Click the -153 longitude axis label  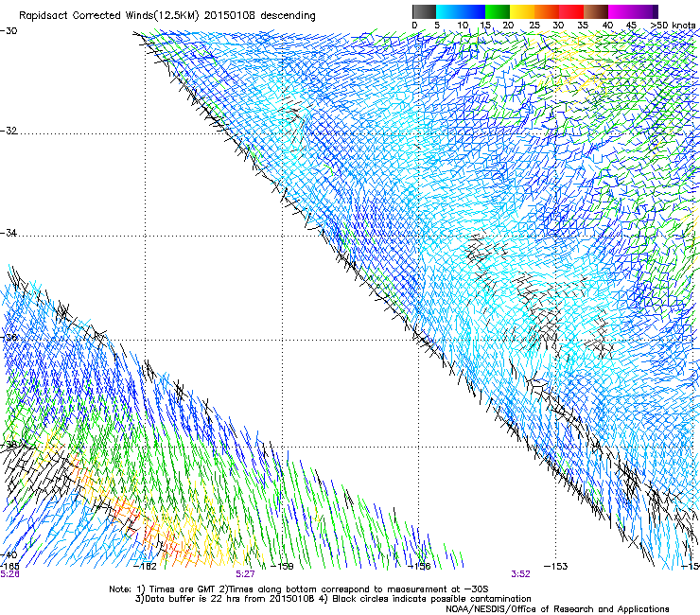pyautogui.click(x=556, y=567)
